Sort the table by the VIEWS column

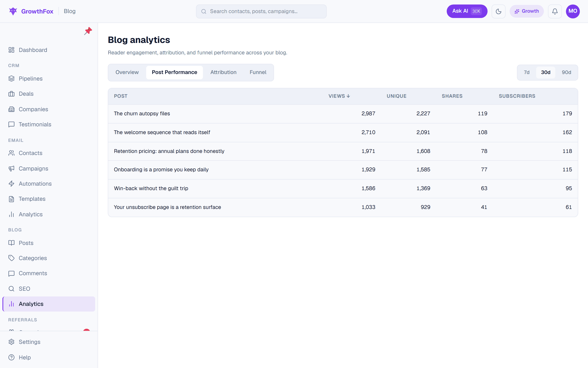(339, 96)
